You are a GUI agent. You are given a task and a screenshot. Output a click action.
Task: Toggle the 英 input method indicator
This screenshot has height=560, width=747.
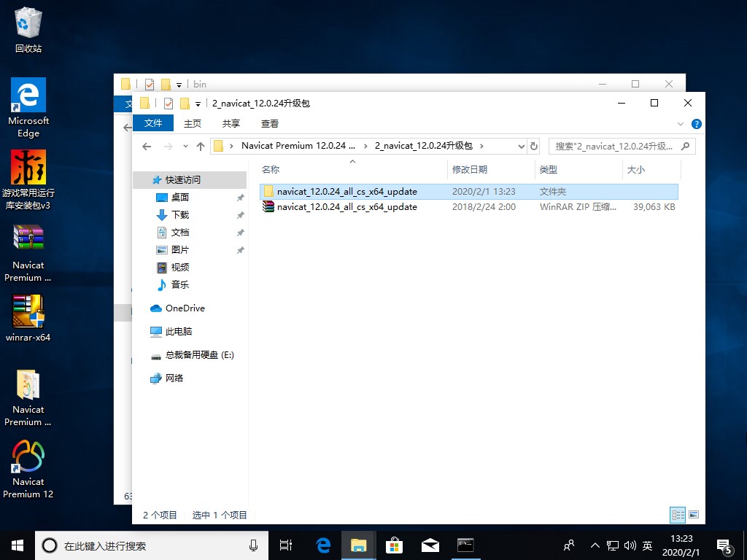click(x=647, y=545)
